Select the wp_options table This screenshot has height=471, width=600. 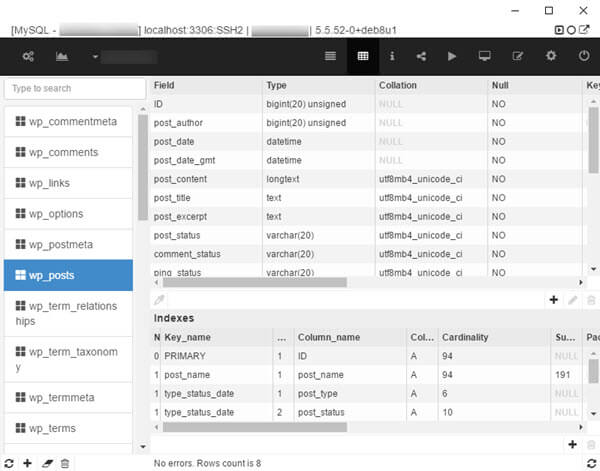[x=68, y=213]
